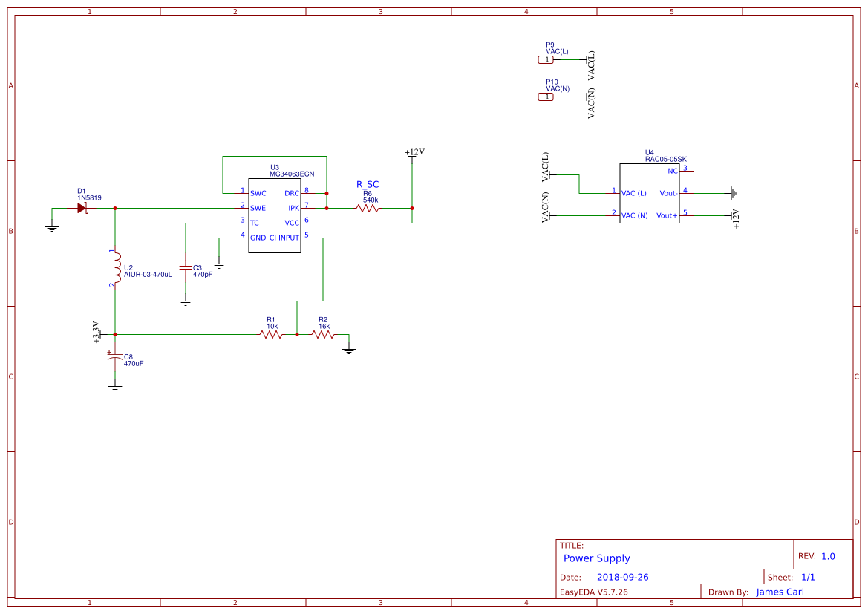This screenshot has width=868, height=614.
Task: Select the P10 VAC(N) connector pin
Action: [x=547, y=97]
